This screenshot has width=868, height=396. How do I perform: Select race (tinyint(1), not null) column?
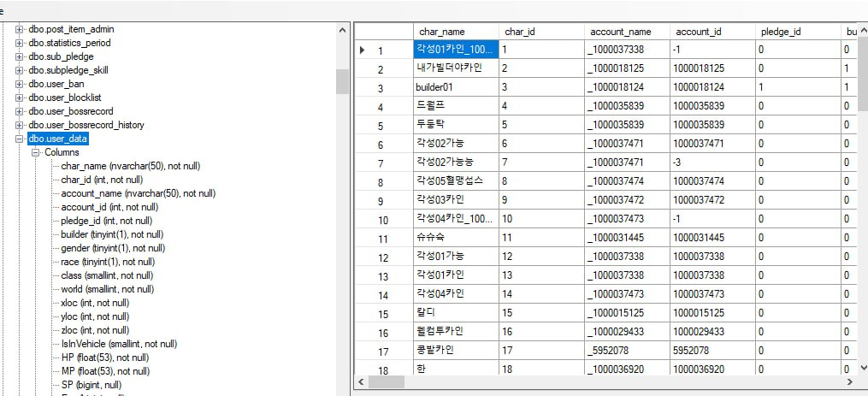pos(108,262)
